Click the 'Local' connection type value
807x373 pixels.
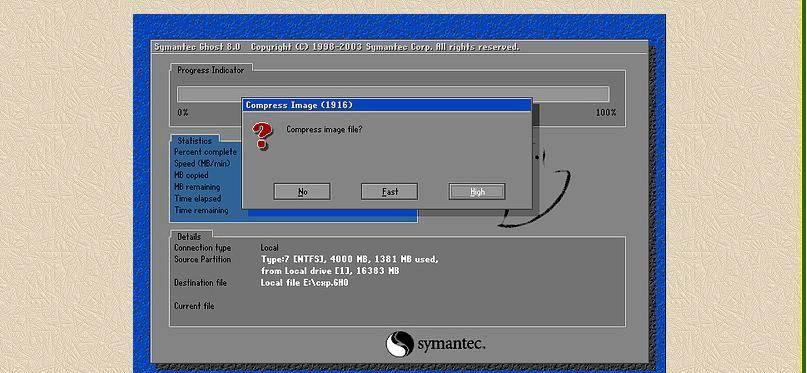pos(269,248)
